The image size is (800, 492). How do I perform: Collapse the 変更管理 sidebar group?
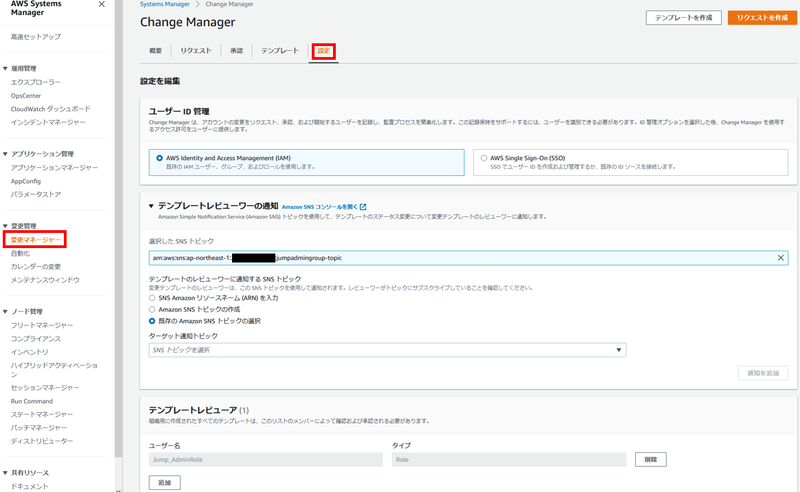5,226
